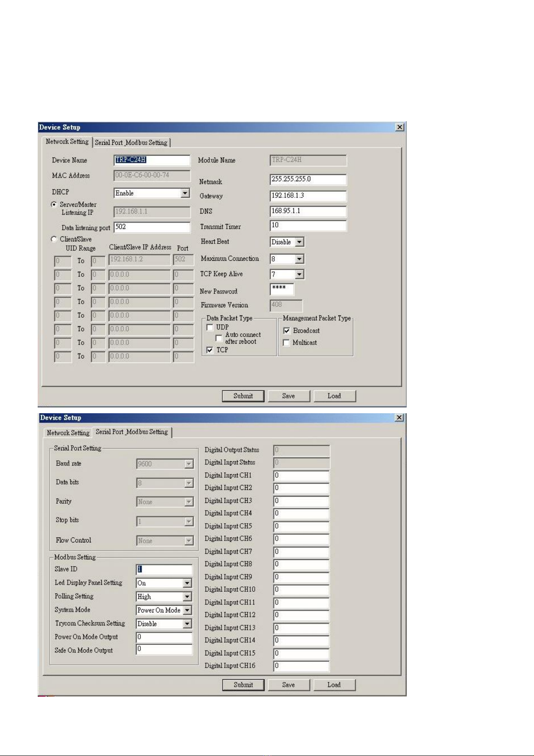Select the Client/Slave radio button

[x=54, y=240]
